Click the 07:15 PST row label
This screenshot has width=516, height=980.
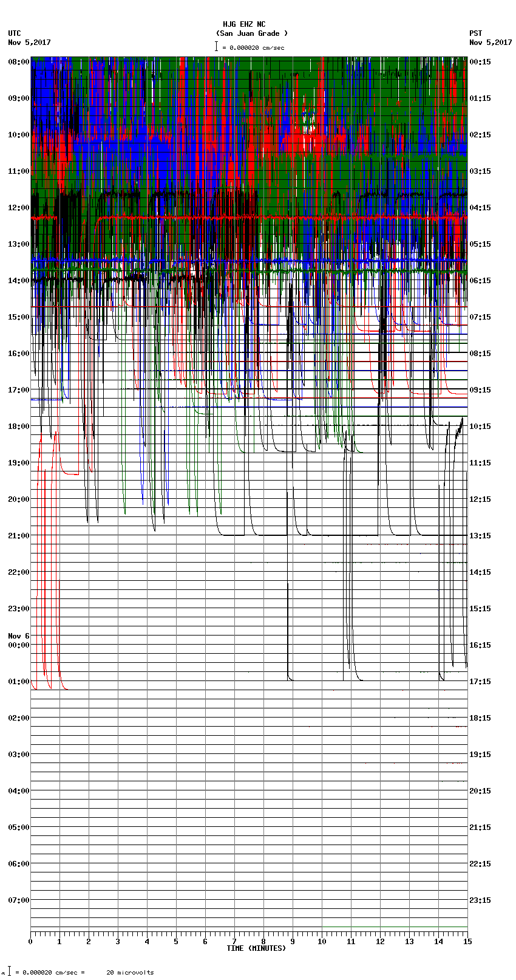click(480, 317)
